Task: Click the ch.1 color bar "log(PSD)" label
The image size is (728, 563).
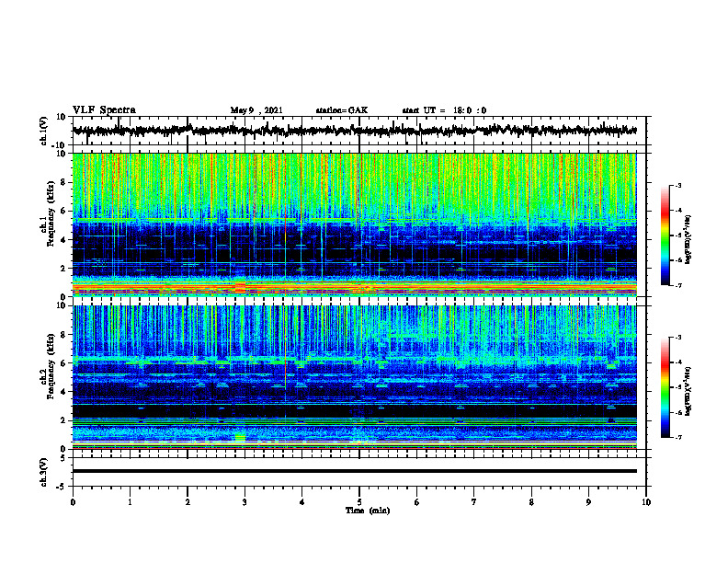Action: tap(688, 239)
